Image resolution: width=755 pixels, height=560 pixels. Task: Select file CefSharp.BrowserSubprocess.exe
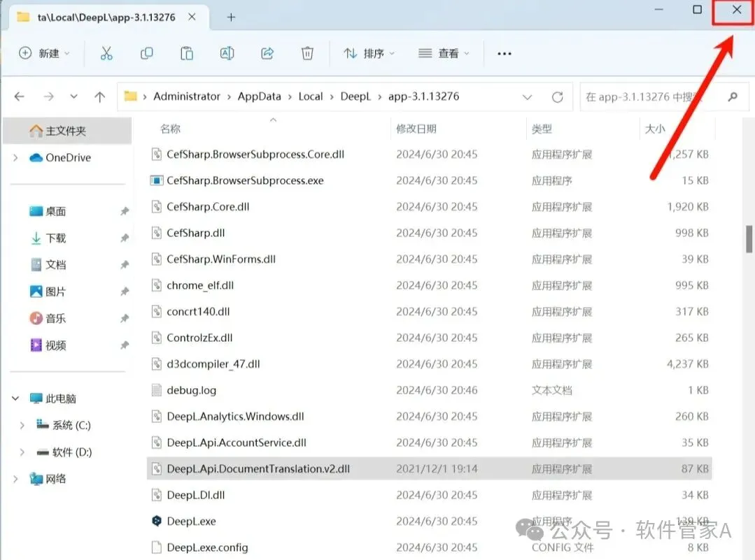245,180
